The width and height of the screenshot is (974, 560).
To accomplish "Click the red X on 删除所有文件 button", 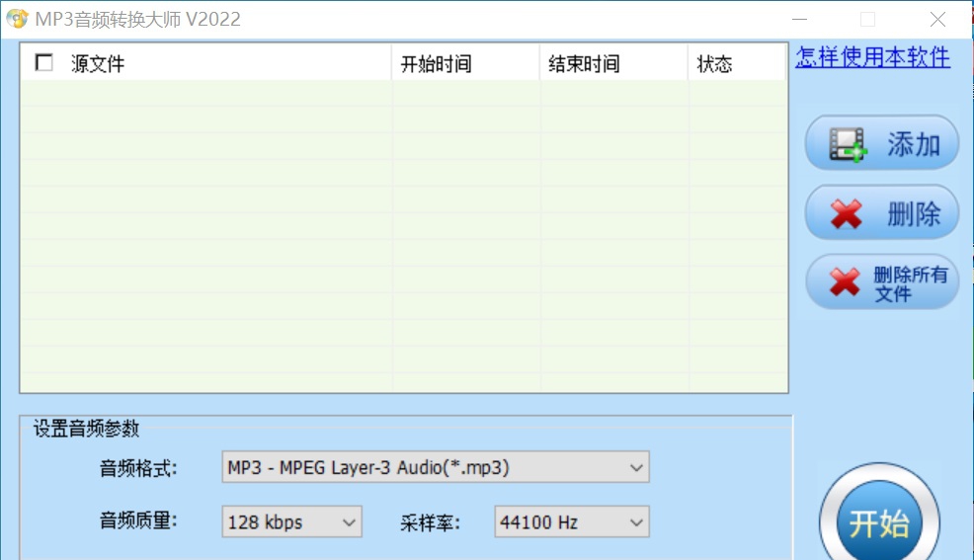I will (x=845, y=282).
